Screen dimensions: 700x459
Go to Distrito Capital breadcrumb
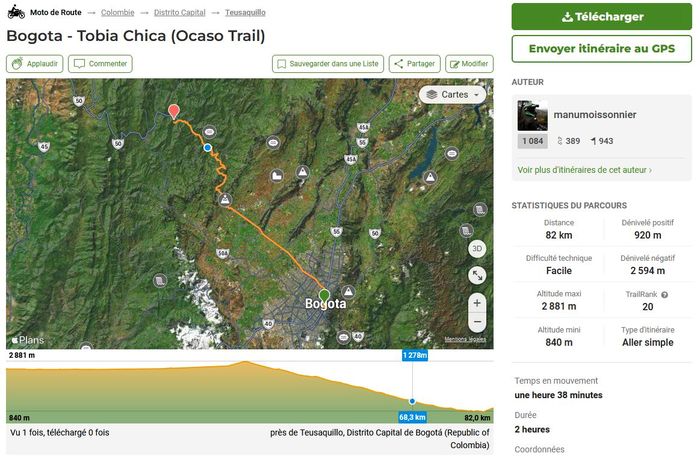(181, 12)
